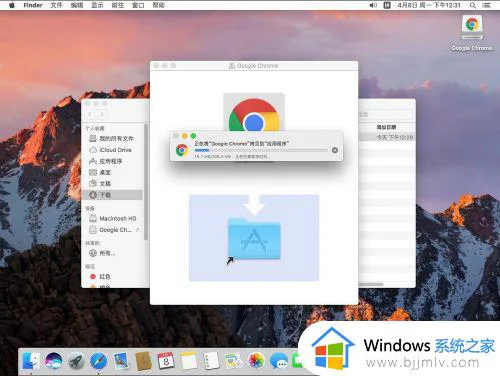The image size is (500, 376).
Task: Select 下载 in the Finder sidebar
Action: tap(113, 195)
